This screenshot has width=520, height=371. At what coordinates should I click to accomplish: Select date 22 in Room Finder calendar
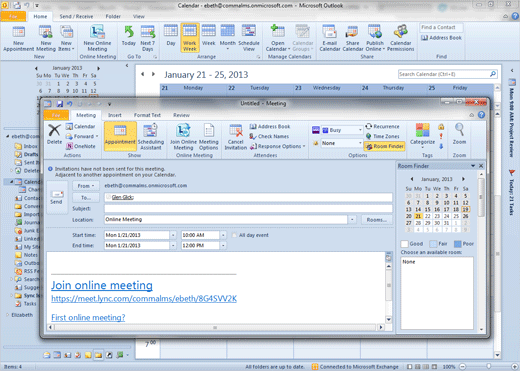pos(427,216)
